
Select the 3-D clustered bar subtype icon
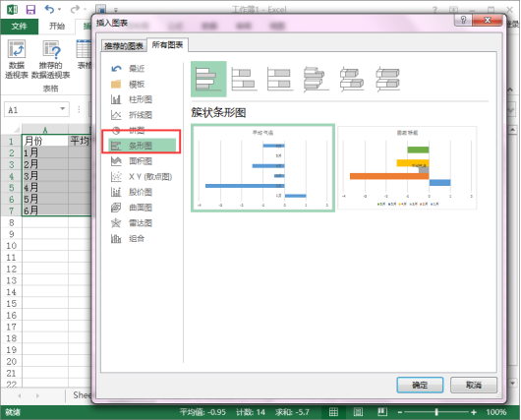click(x=316, y=79)
